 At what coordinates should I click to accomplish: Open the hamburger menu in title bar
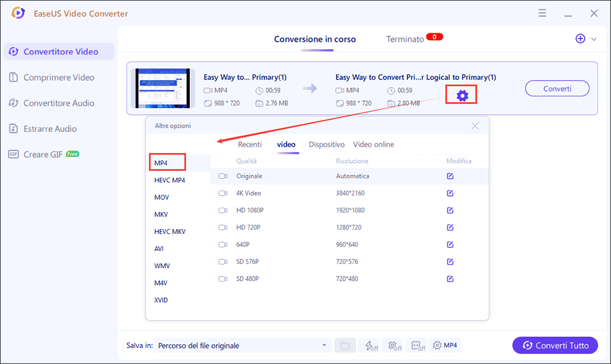[542, 13]
